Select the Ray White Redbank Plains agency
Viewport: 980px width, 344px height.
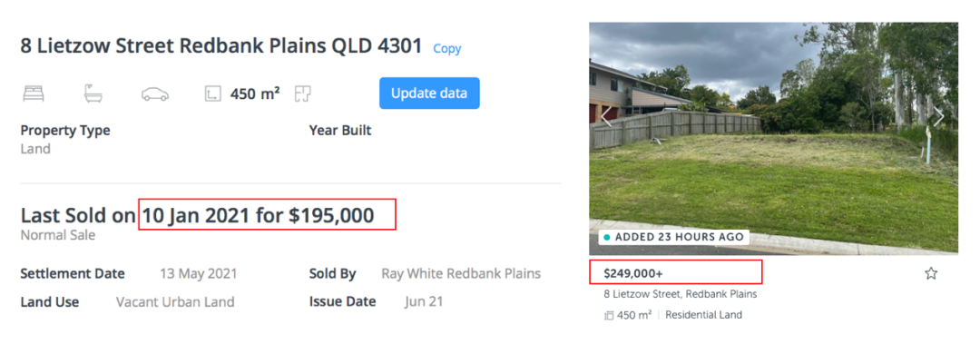point(461,274)
